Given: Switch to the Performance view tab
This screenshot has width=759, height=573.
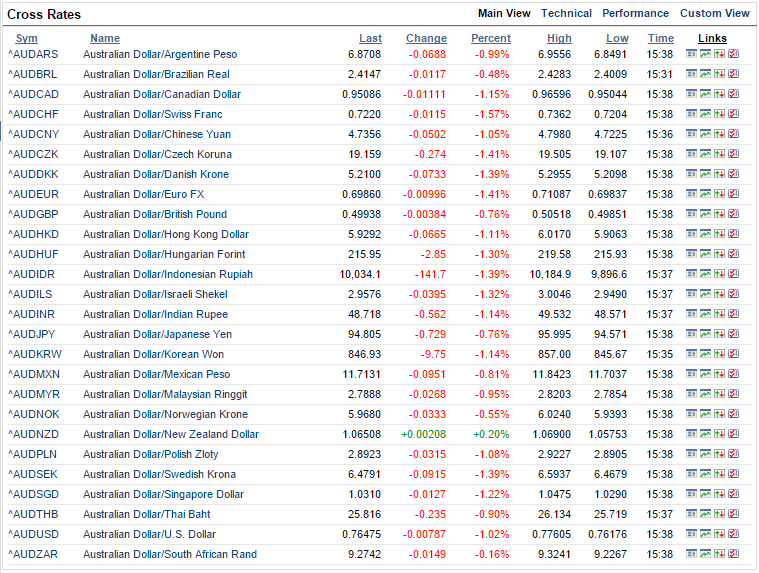Looking at the screenshot, I should (x=635, y=14).
